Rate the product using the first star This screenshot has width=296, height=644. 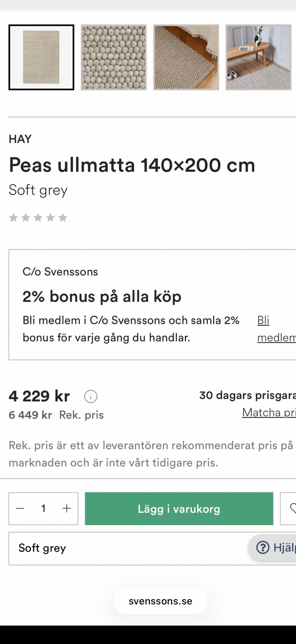(13, 218)
